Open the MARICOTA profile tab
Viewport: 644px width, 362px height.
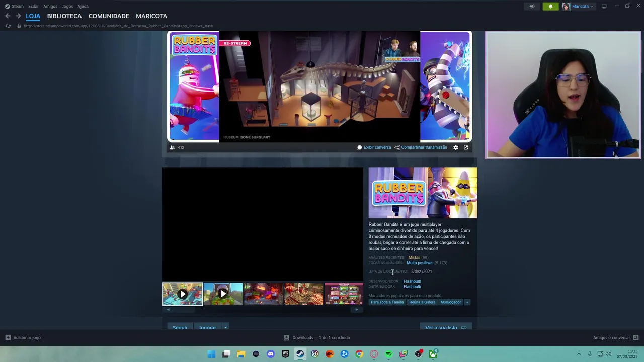point(151,16)
